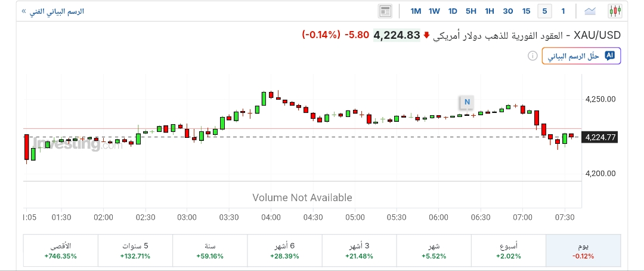The width and height of the screenshot is (644, 271).
Task: Click the red down arrow by price
Action: pos(427,35)
